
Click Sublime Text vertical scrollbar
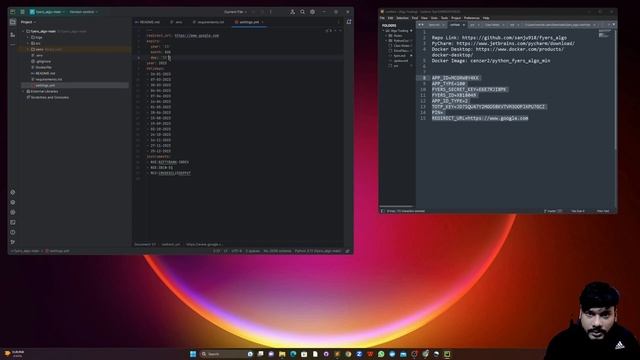pos(615,90)
